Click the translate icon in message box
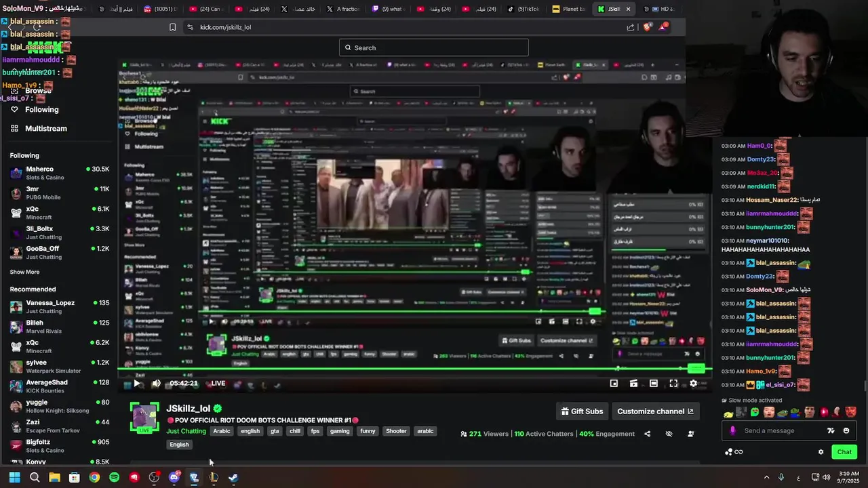Image resolution: width=868 pixels, height=488 pixels. 831,430
